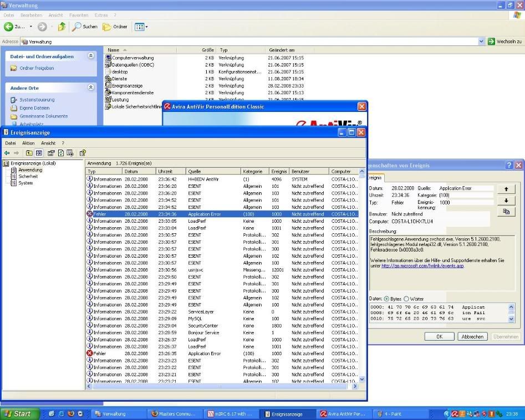Select the H+BEDV AntiVir event row

[222, 179]
